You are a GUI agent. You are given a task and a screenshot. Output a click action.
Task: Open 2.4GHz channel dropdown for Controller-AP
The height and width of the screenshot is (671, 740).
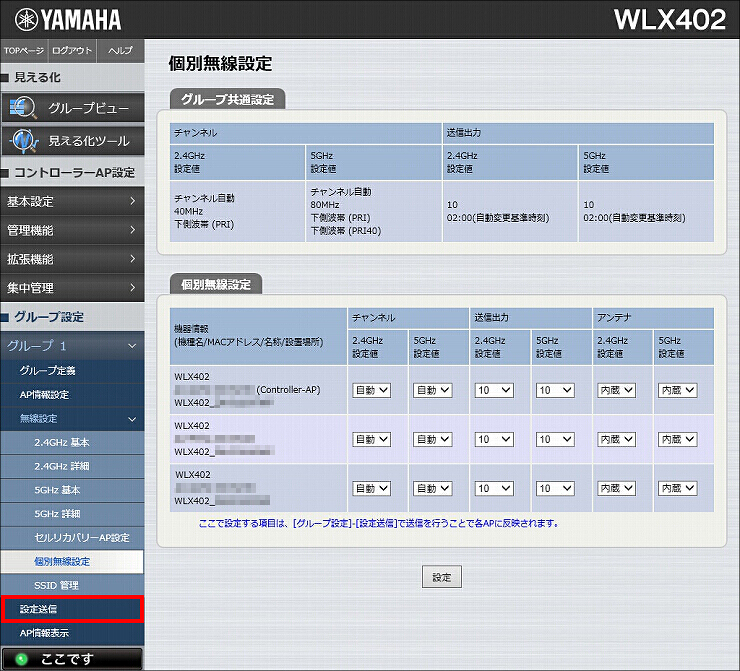[x=371, y=390]
